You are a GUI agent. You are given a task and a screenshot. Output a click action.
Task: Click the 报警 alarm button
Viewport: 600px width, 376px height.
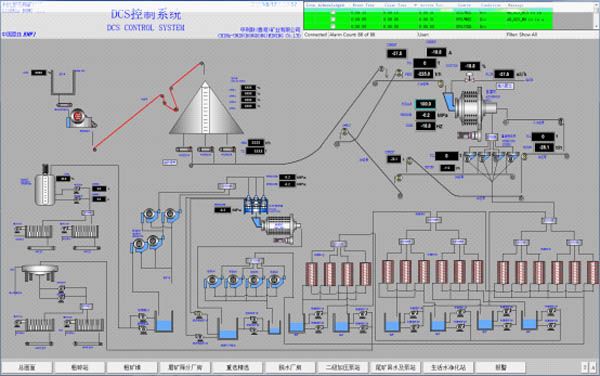coord(501,368)
